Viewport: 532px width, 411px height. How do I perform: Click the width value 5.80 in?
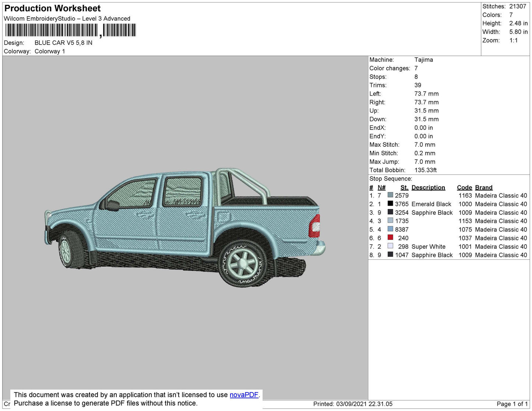tap(518, 32)
